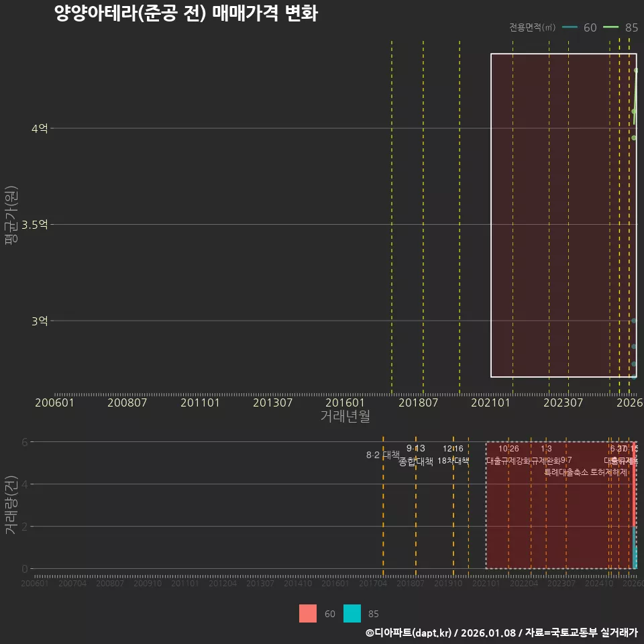Select the topmost data point on the price chart
644x644 pixels.
click(x=636, y=68)
